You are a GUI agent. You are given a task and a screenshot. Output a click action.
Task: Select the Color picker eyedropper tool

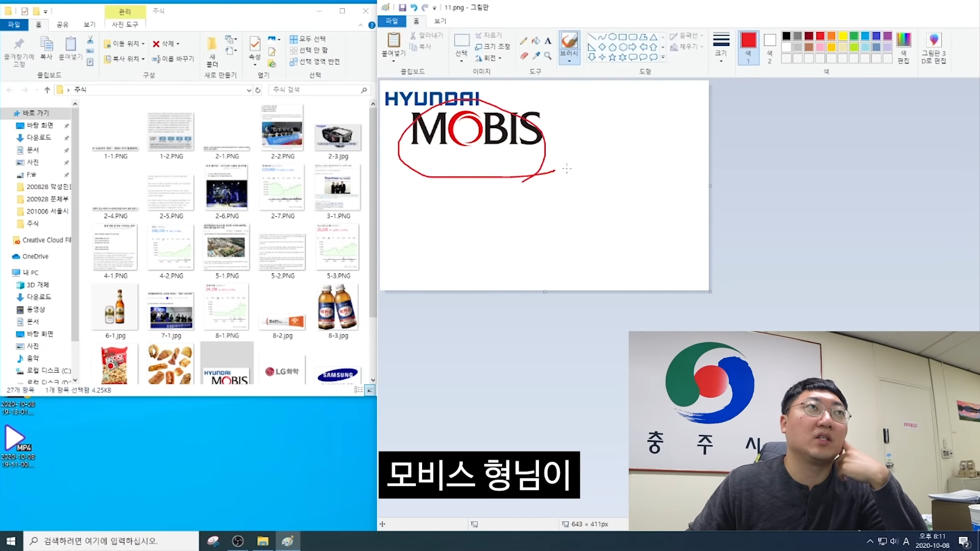point(535,56)
